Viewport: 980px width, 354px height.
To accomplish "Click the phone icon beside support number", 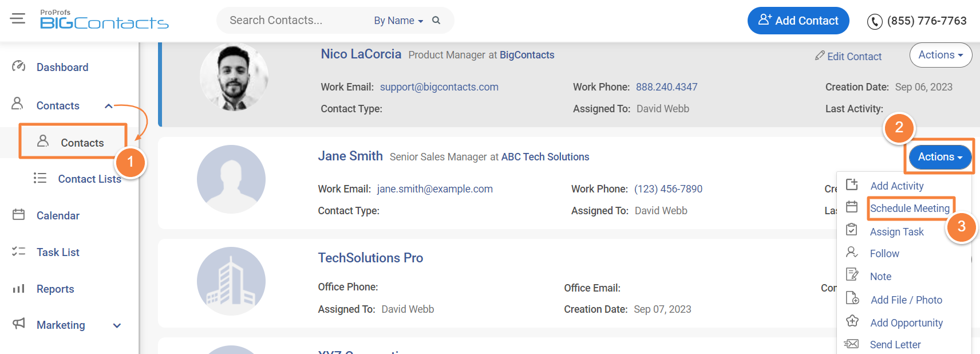I will (875, 21).
